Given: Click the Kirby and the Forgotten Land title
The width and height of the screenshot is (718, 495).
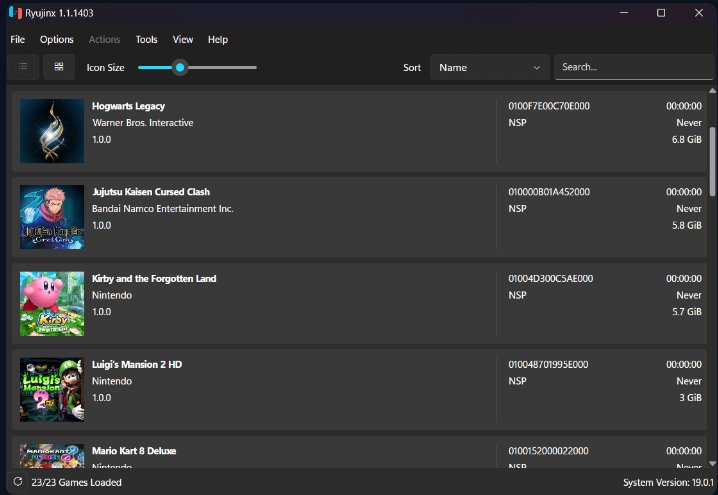Looking at the screenshot, I should [154, 278].
